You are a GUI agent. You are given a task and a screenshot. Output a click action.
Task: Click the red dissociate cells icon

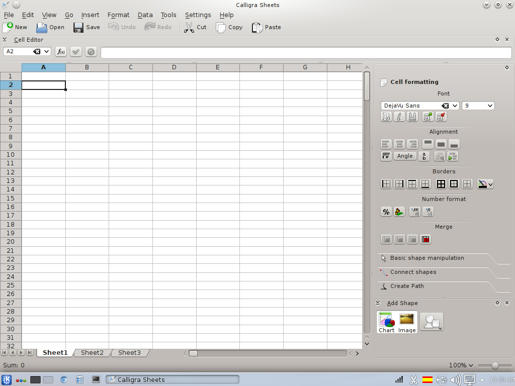tap(425, 239)
